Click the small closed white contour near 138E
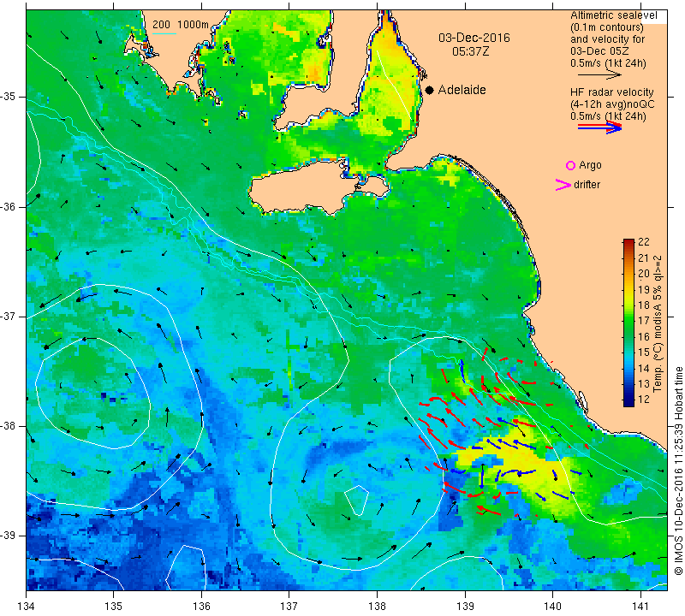This screenshot has height=616, width=685. (356, 500)
